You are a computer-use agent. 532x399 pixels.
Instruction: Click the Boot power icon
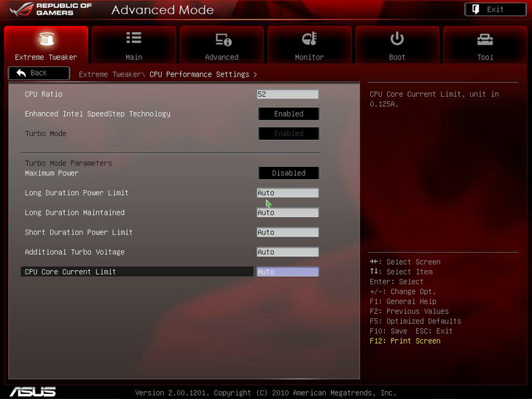click(397, 39)
